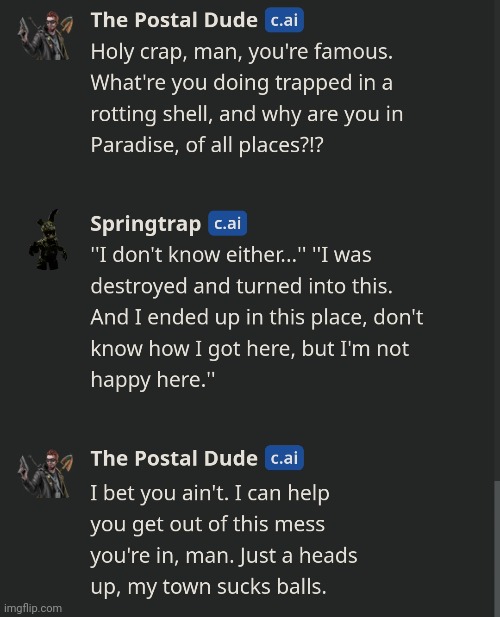Screen dimensions: 500x617
Task: Click the line 'Holy crap, man, you're famous.'
Action: click(x=242, y=52)
